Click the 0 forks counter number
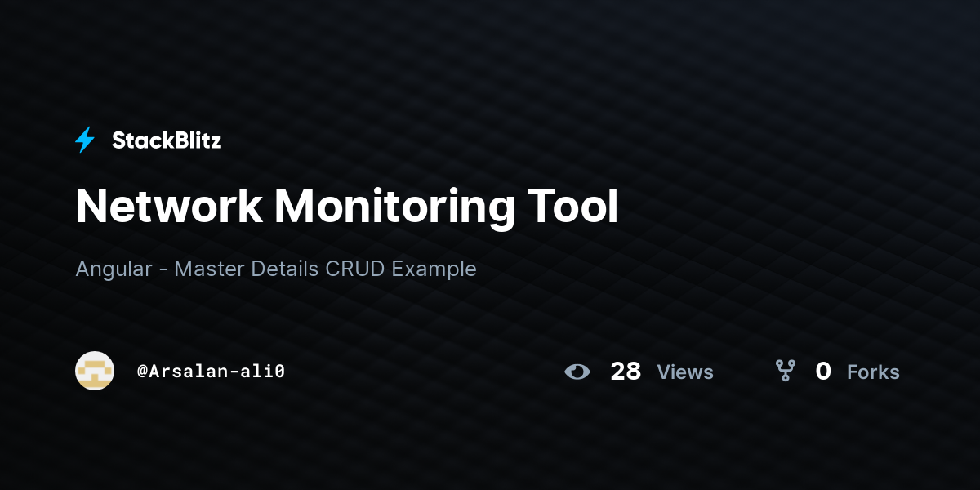The height and width of the screenshot is (490, 980). [823, 372]
